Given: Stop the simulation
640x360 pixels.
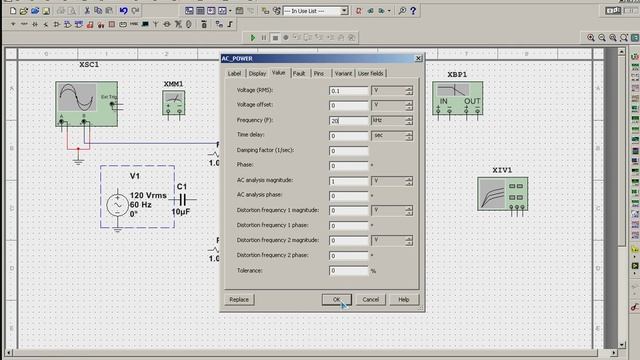Looking at the screenshot, I should tap(275, 38).
